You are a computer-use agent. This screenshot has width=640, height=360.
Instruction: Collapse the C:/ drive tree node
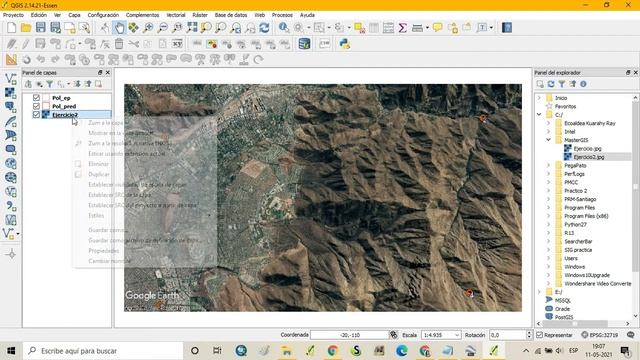[x=539, y=115]
